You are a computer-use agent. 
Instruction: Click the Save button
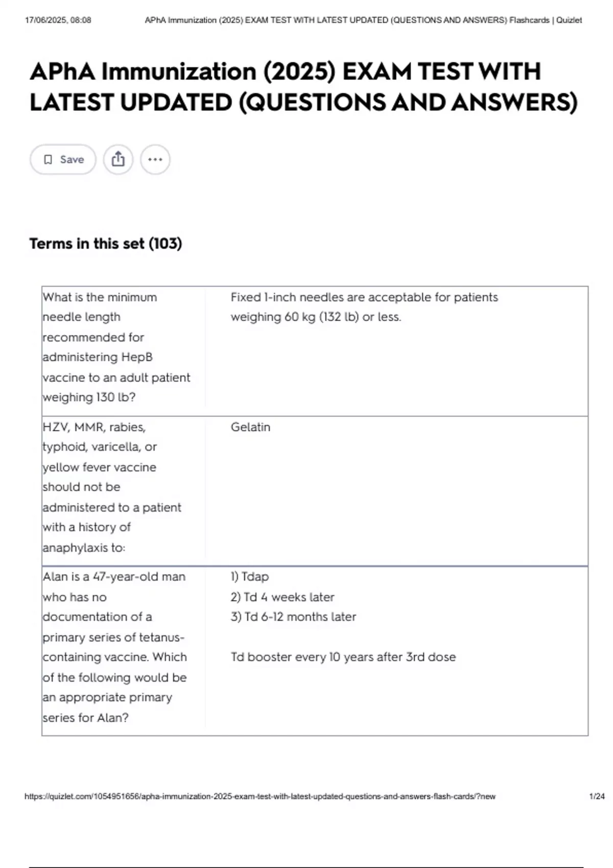click(x=63, y=159)
